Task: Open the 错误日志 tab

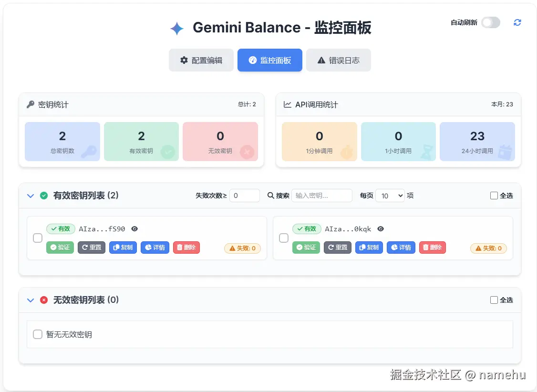Action: coord(338,60)
